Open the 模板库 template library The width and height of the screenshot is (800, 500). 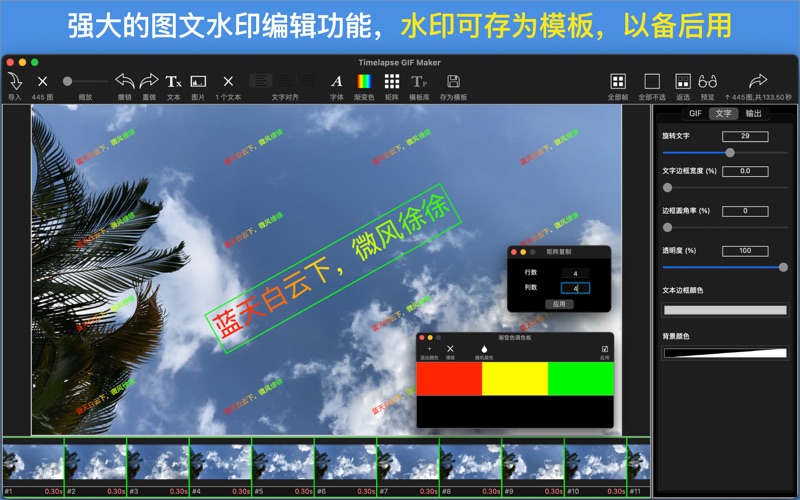pyautogui.click(x=419, y=81)
